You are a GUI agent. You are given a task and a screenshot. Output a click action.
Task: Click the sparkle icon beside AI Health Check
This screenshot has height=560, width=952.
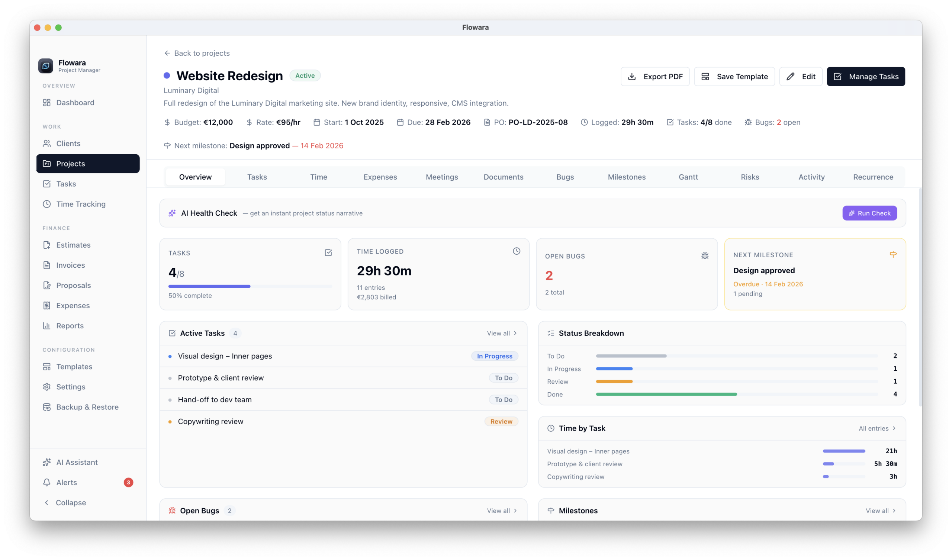(x=172, y=213)
